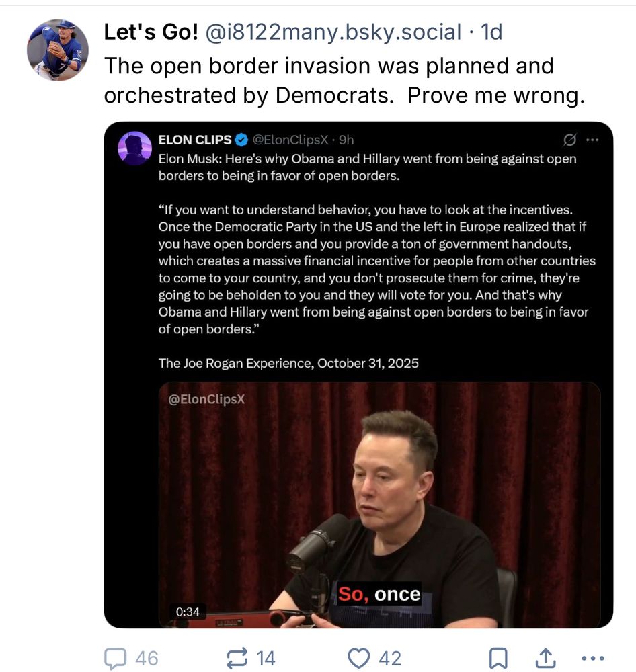This screenshot has height=672, width=636.
Task: Open post options three-dot menu
Action: (x=593, y=658)
